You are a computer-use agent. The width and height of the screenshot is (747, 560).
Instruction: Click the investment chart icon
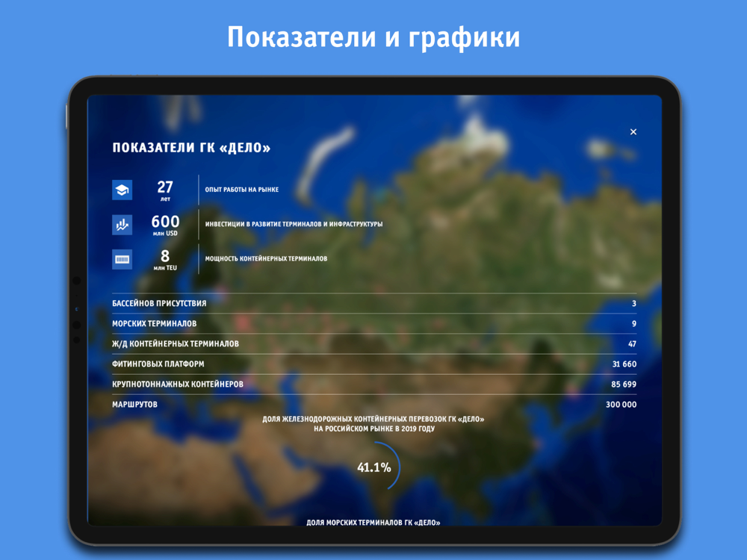pos(122,225)
